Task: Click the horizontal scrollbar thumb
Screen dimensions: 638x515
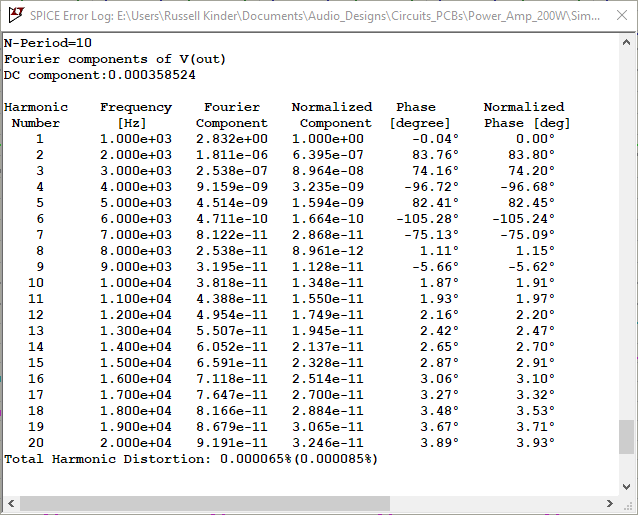Action: 205,504
